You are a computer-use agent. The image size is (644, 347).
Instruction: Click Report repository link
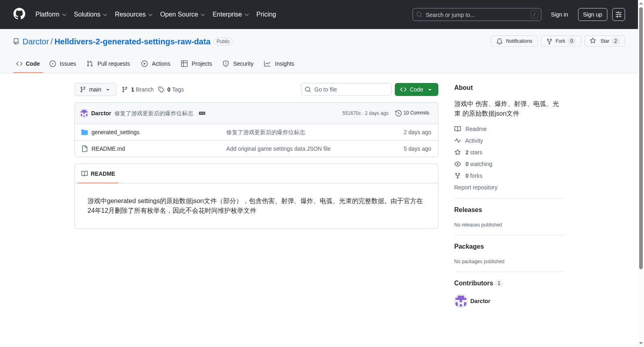tap(476, 187)
